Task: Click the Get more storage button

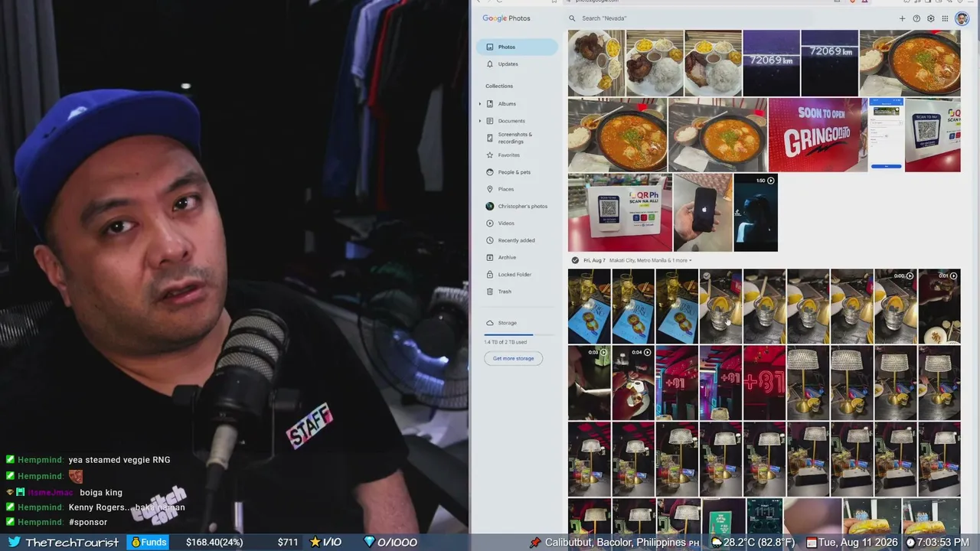Action: point(513,358)
